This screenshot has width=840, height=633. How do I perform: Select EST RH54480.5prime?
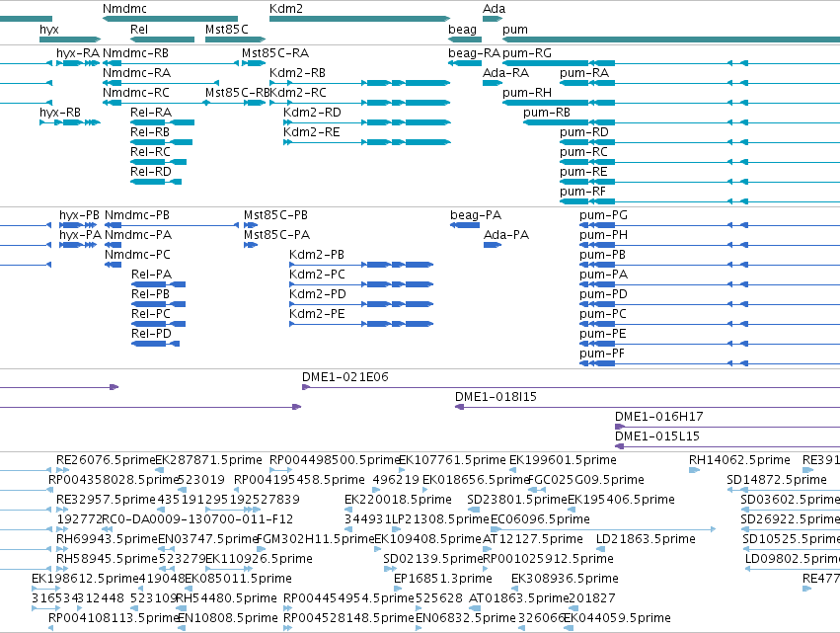[x=181, y=608]
